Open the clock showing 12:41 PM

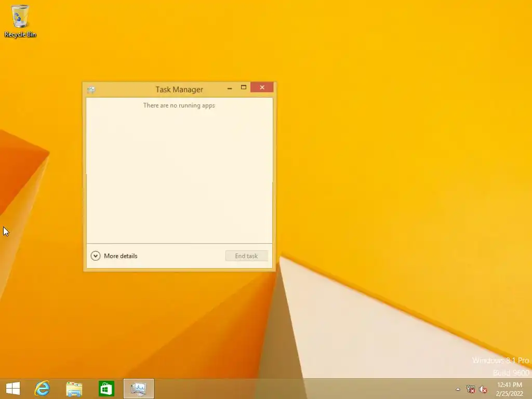[509, 389]
